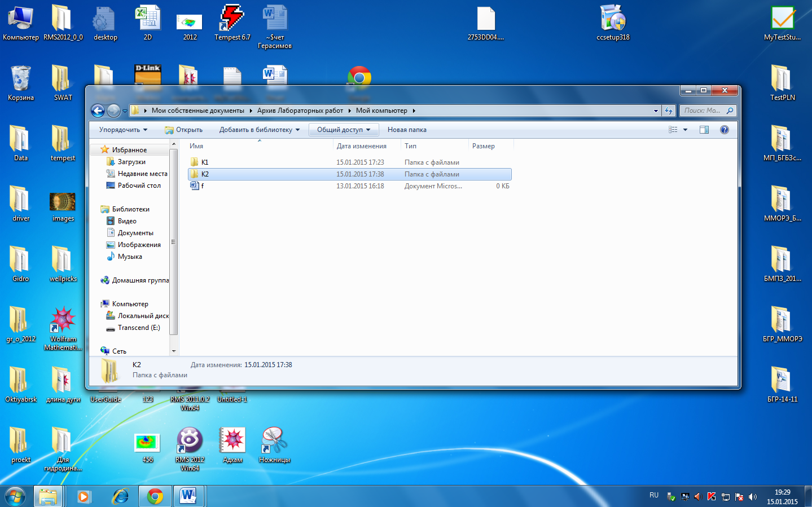
Task: Select Ножницы desktop shortcut
Action: (274, 446)
